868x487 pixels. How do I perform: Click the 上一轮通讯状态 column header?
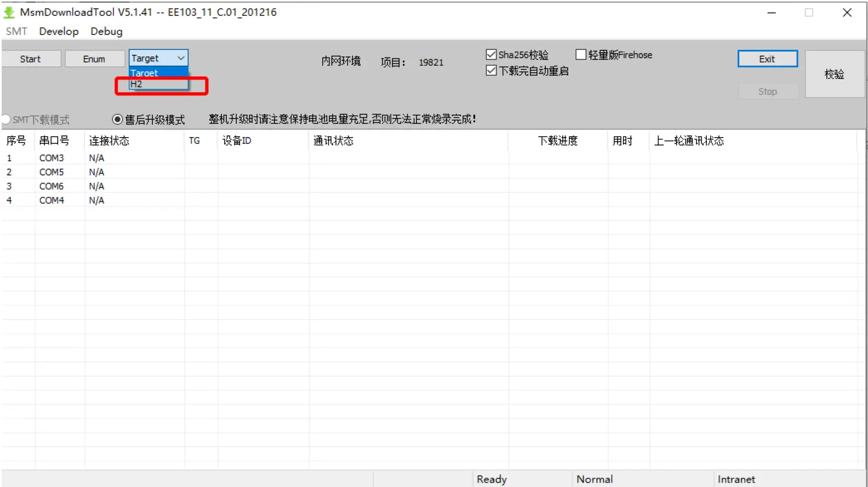click(x=753, y=140)
